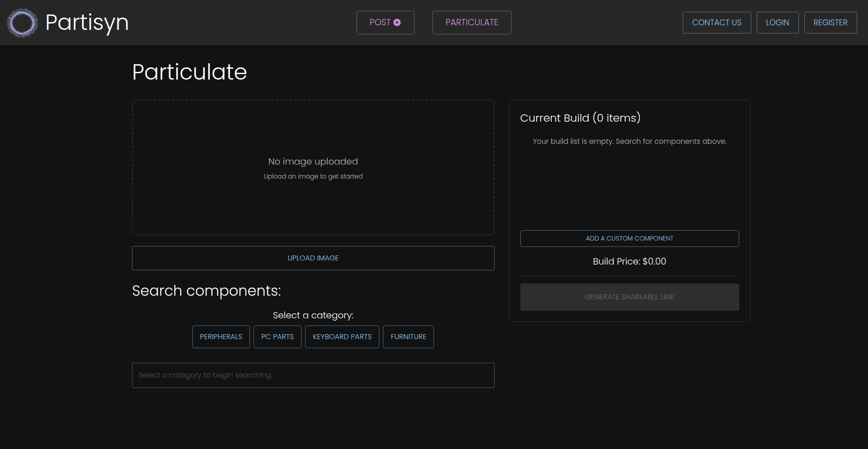Select the PERIPHERALS category
This screenshot has height=449, width=868.
point(221,337)
